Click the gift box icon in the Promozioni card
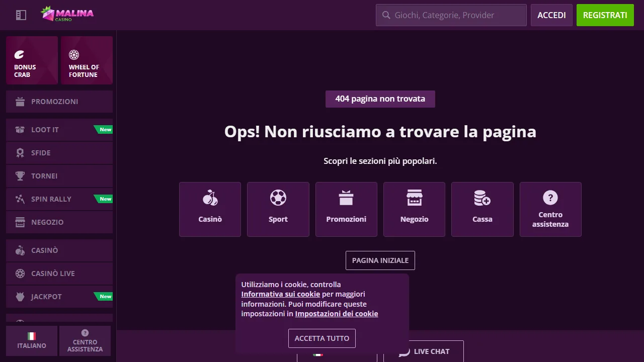 (346, 198)
